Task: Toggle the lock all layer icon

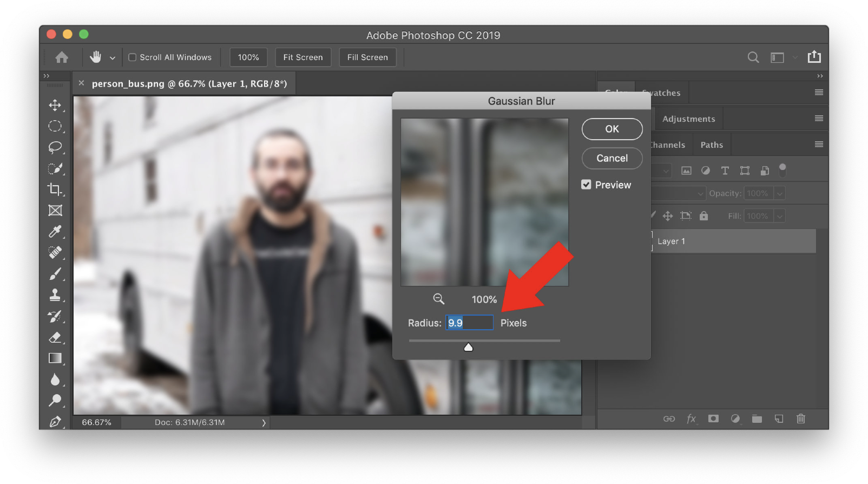Action: [703, 216]
